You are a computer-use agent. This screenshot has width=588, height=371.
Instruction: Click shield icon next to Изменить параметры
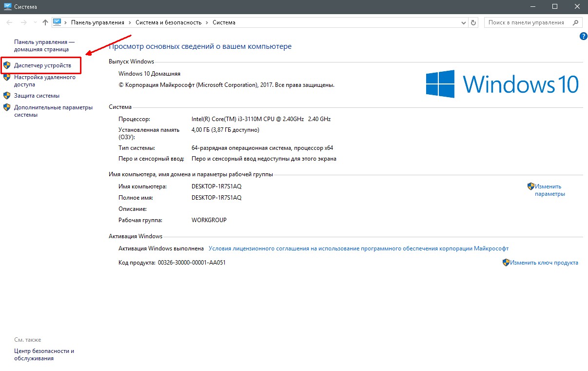(x=531, y=186)
